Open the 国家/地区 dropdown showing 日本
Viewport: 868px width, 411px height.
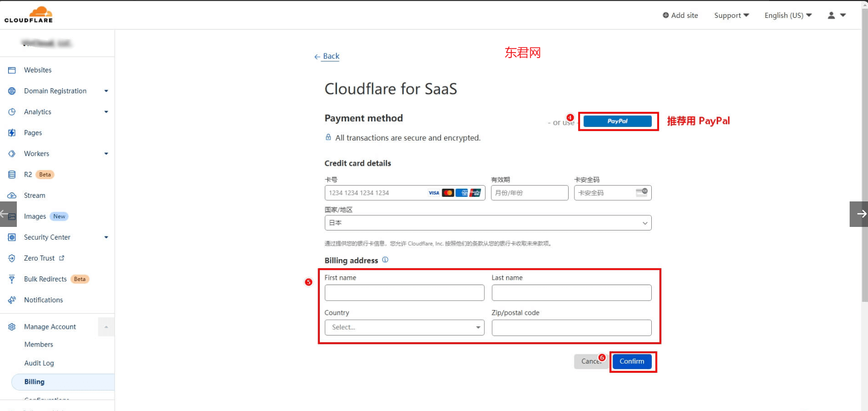pos(488,223)
